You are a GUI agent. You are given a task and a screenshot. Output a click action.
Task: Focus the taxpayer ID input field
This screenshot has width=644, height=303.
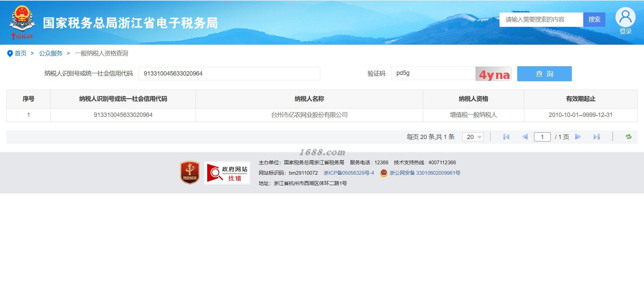pyautogui.click(x=229, y=74)
